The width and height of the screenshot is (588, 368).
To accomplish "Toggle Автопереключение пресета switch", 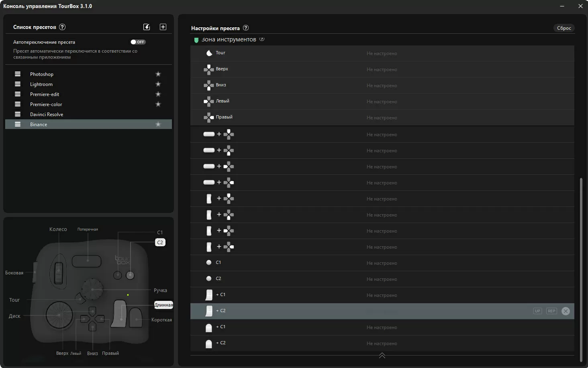I will pos(138,42).
